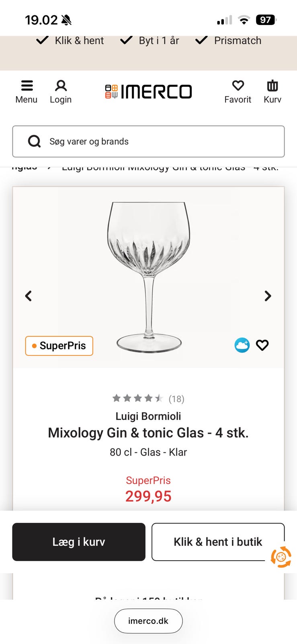Open the Kurv basket icon
Screen dimensions: 297x644
coord(272,86)
